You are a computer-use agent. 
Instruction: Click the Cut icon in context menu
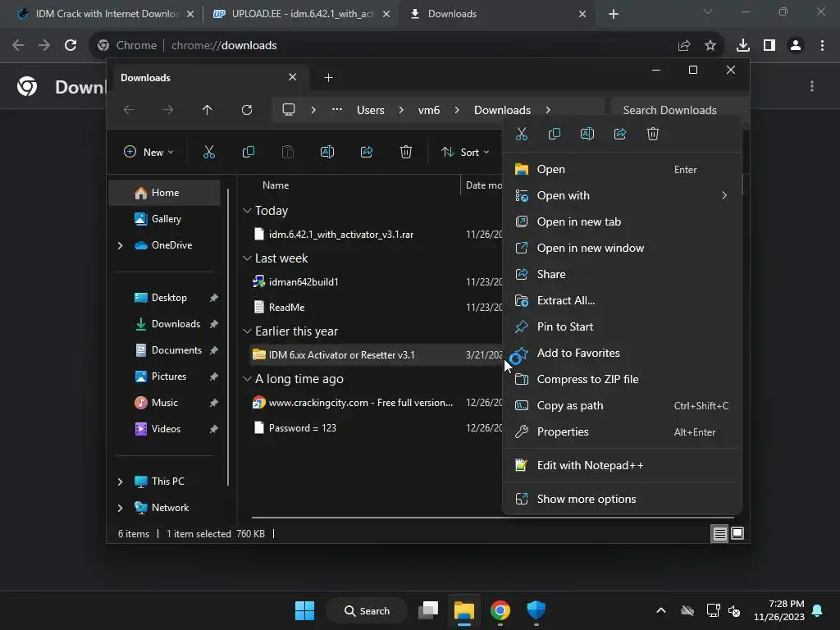coord(521,134)
